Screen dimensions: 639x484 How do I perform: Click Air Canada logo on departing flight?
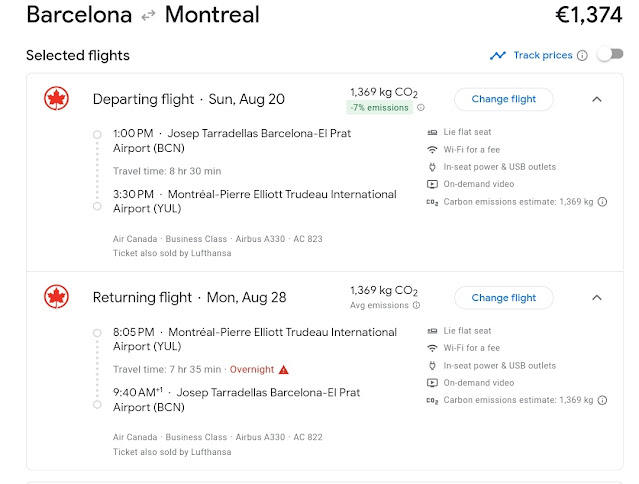pos(56,99)
